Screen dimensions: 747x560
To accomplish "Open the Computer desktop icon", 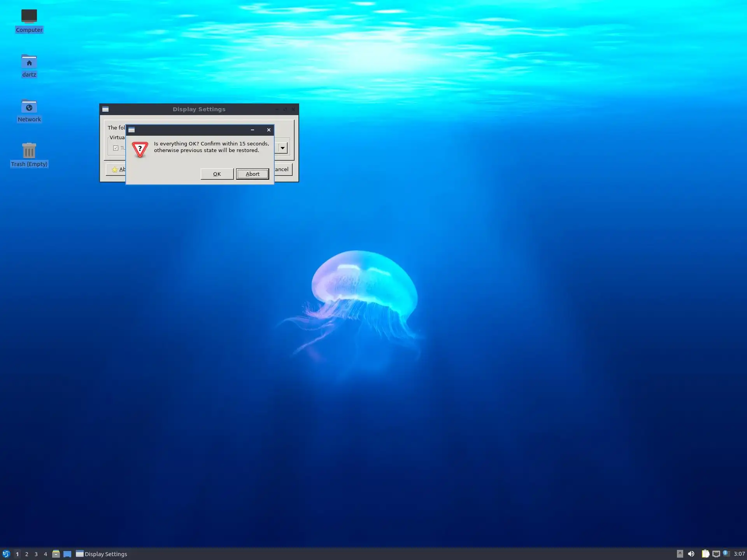I will click(29, 17).
